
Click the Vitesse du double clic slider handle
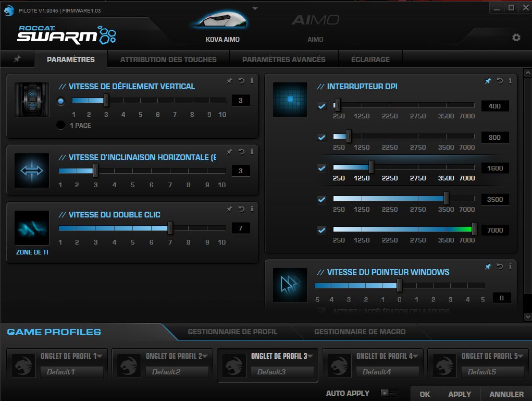point(170,228)
